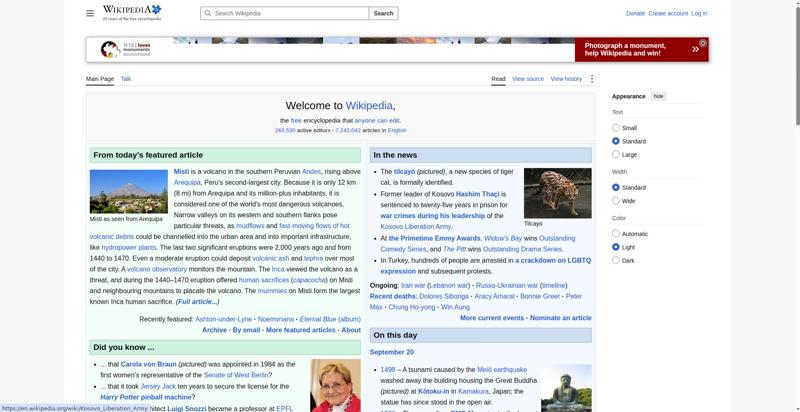
Task: Open the View history tab
Action: click(566, 79)
